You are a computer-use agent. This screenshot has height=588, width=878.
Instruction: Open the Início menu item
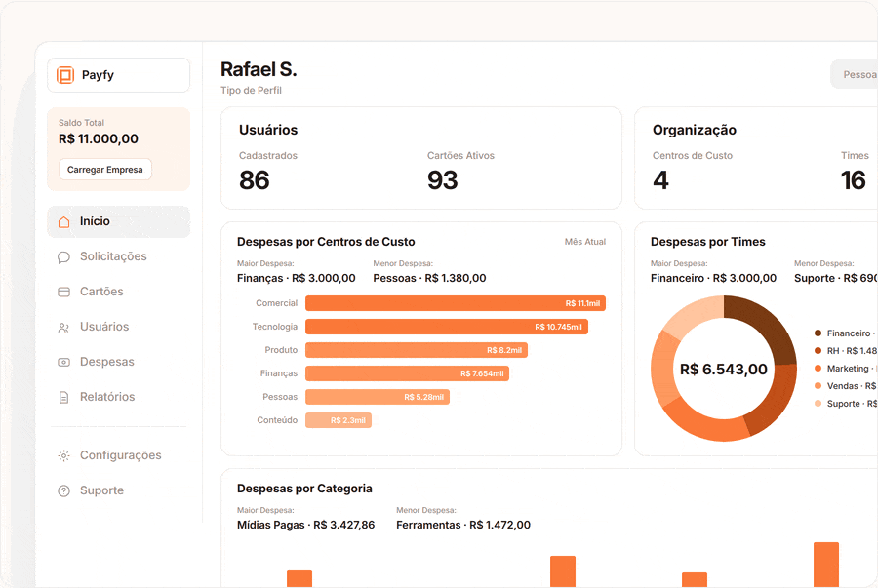pyautogui.click(x=119, y=221)
